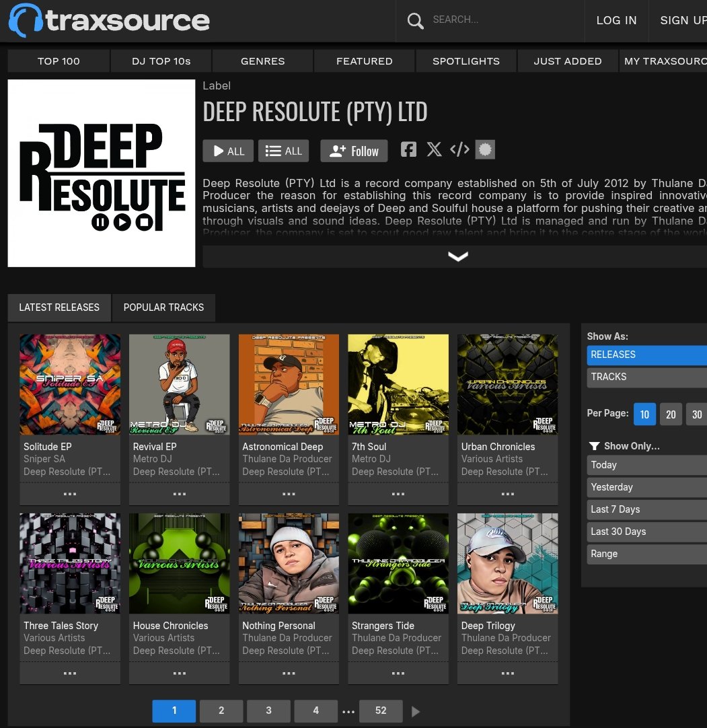Open My Traxsource menu
Viewport: 707px width, 728px height.
664,61
